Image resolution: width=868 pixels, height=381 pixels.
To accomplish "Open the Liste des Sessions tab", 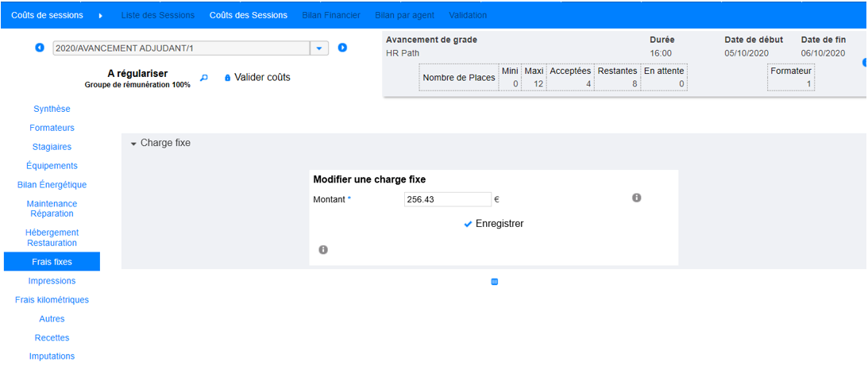I will tap(157, 15).
